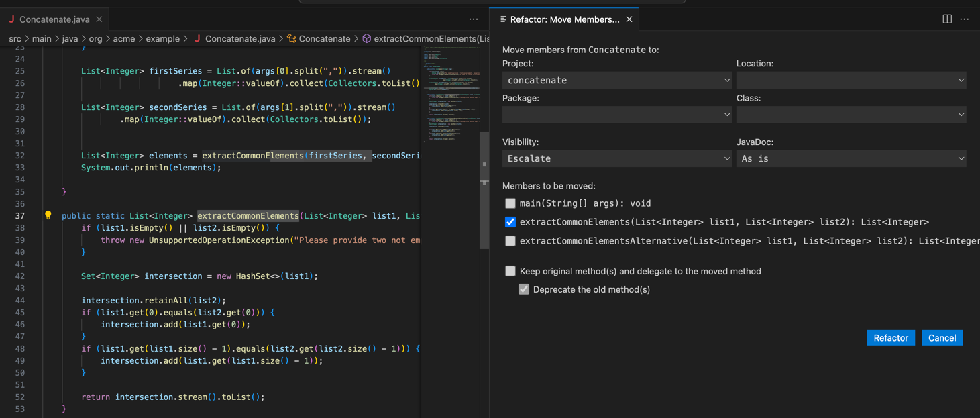Click the Cancel button
980x418 pixels.
pyautogui.click(x=942, y=338)
